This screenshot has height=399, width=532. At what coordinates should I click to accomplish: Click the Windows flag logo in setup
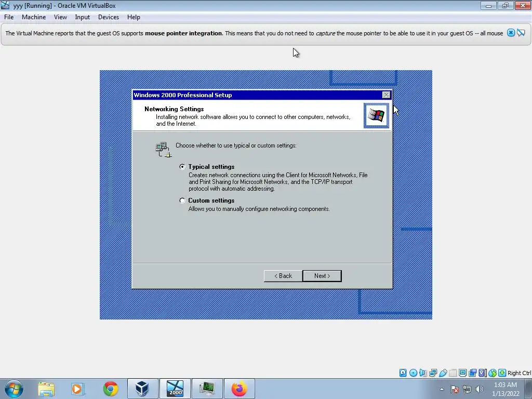click(376, 116)
